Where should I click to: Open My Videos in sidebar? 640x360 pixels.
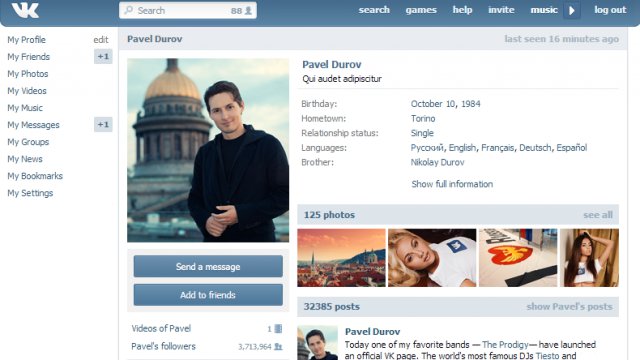pos(27,91)
